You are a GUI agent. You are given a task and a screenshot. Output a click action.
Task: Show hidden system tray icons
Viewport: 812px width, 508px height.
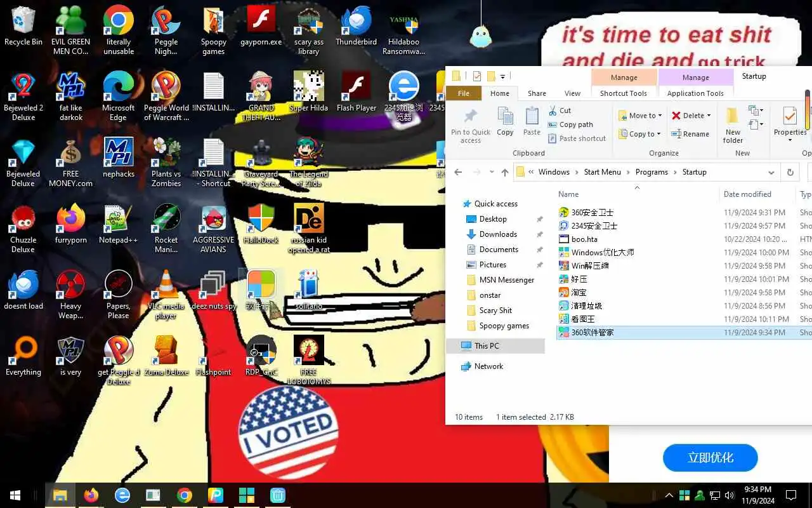tap(669, 495)
